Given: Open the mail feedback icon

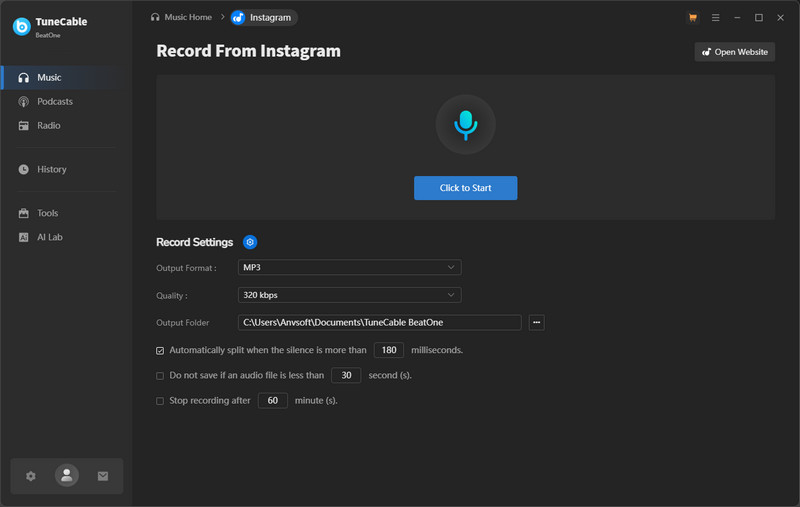Looking at the screenshot, I should [x=103, y=476].
